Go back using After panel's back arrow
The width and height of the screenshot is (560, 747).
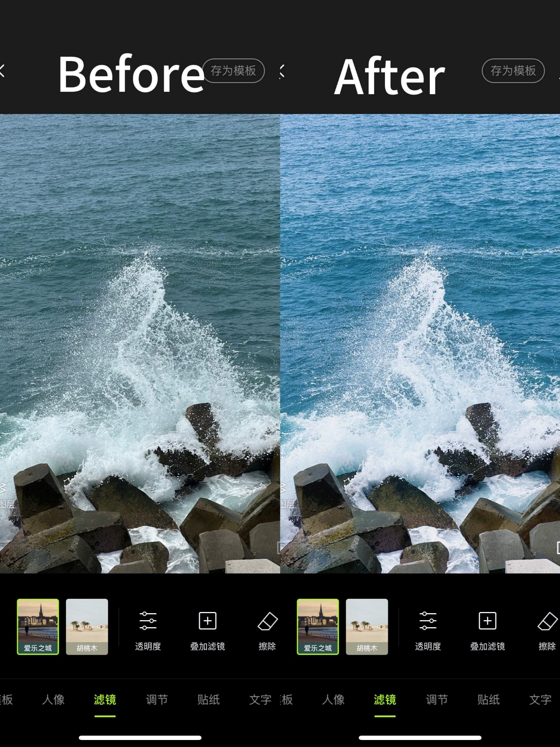pos(282,72)
